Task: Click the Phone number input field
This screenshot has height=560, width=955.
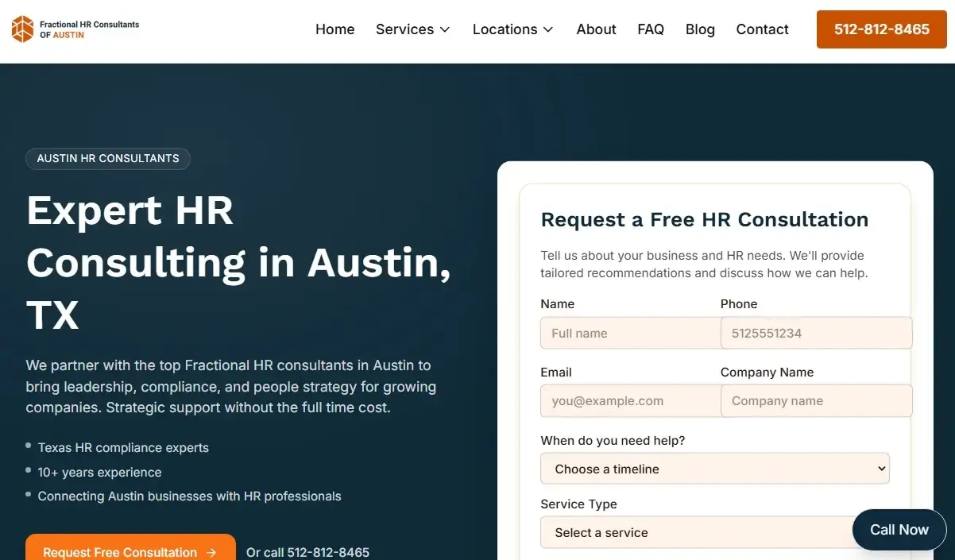Action: pos(815,333)
